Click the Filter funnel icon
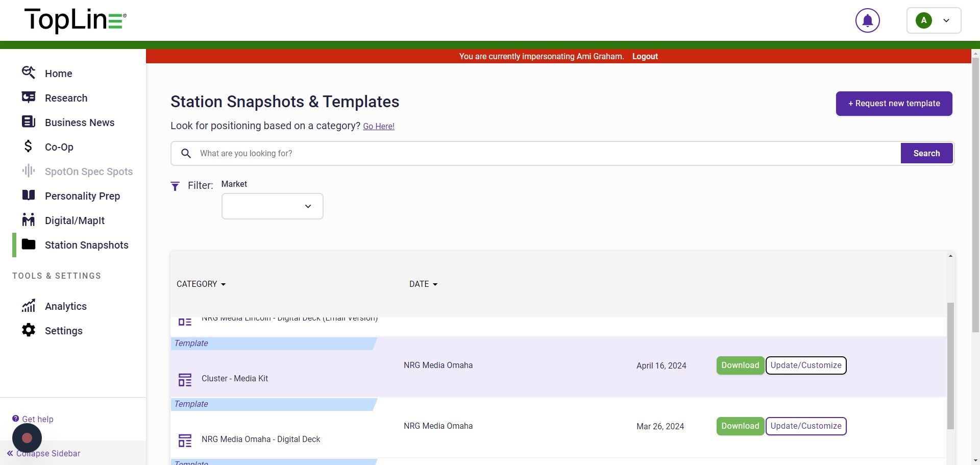 175,186
